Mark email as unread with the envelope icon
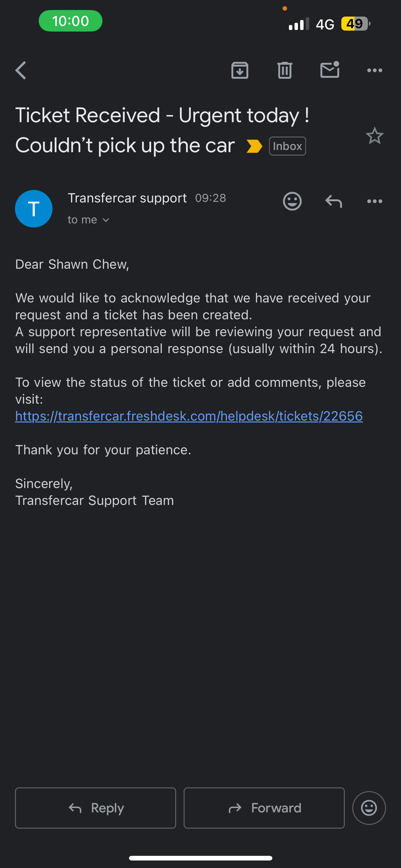The image size is (401, 868). pos(329,70)
